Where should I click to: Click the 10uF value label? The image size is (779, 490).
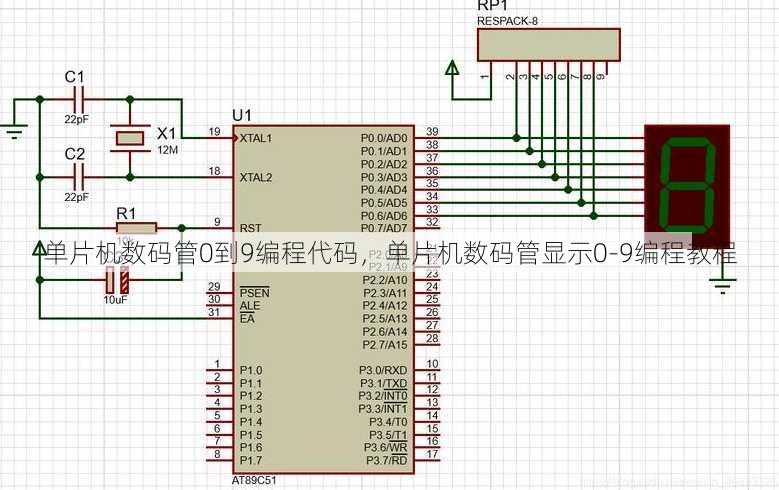(x=116, y=300)
